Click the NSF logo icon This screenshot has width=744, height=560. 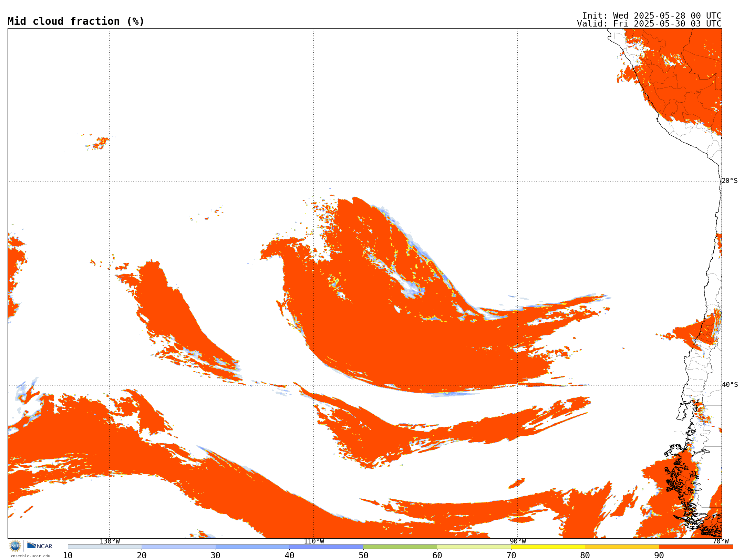(x=15, y=546)
